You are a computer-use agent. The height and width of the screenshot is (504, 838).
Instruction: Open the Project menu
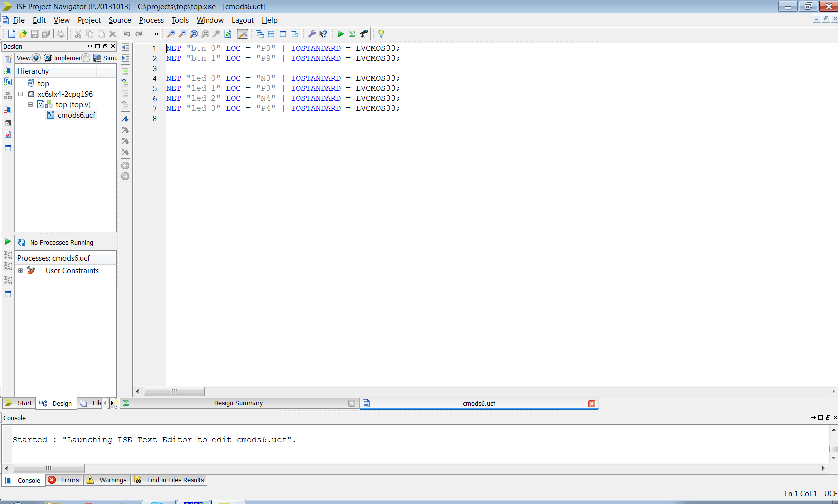click(89, 20)
